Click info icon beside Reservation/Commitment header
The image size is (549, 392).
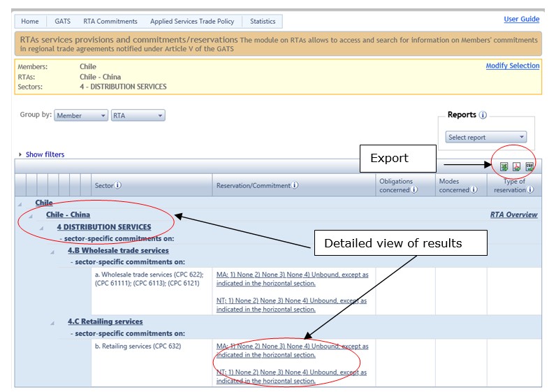coord(295,185)
